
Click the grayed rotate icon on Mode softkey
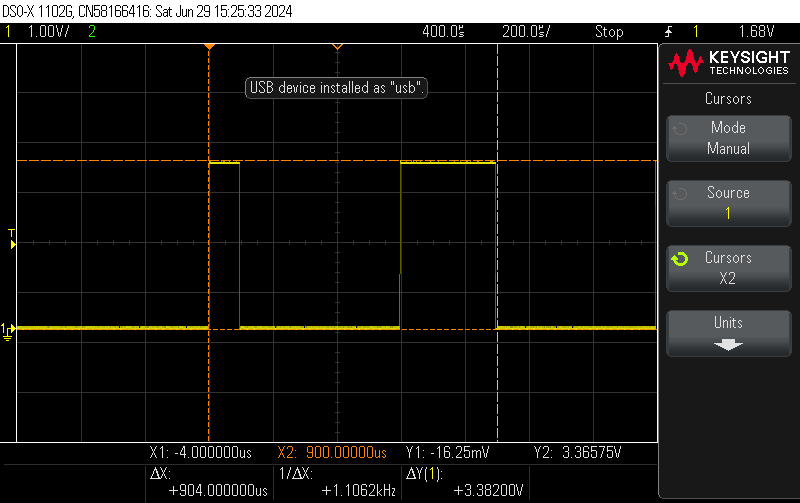pyautogui.click(x=680, y=129)
